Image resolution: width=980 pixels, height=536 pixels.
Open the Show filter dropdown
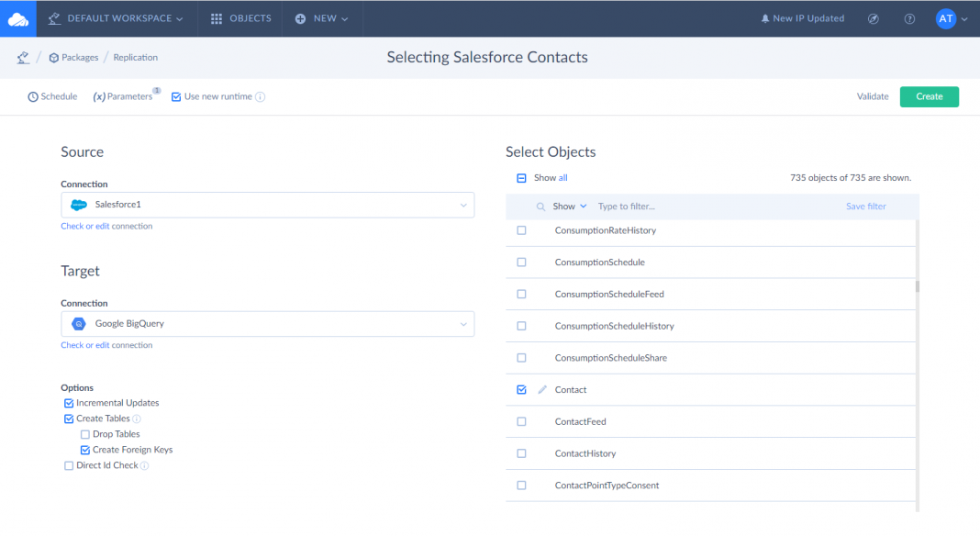pyautogui.click(x=569, y=207)
